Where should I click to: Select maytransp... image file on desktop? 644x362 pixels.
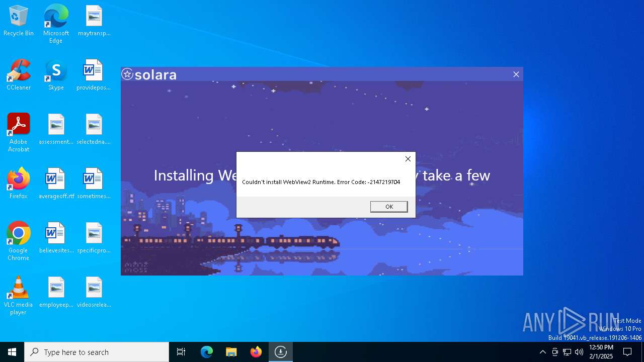(94, 21)
